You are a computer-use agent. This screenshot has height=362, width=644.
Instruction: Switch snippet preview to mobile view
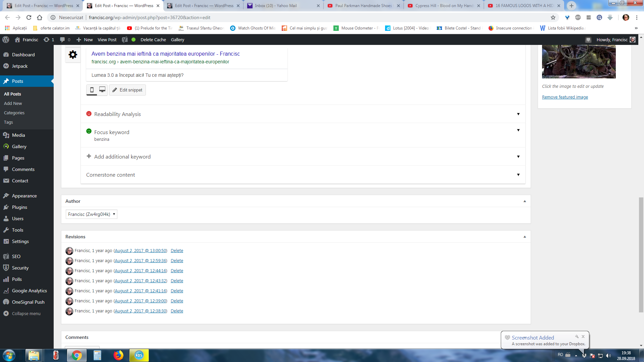tap(92, 90)
